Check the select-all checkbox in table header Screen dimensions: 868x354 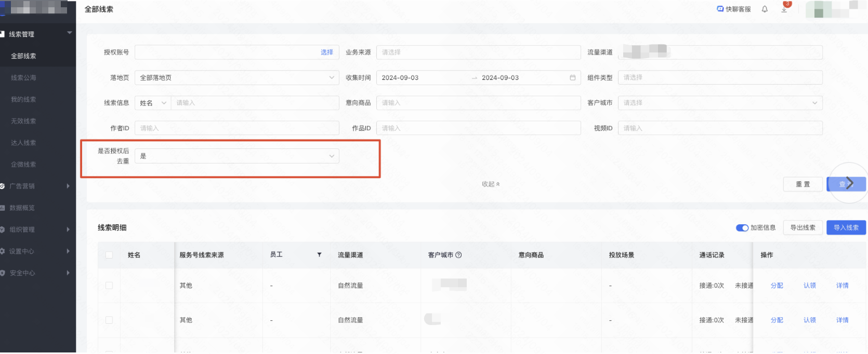tap(109, 255)
